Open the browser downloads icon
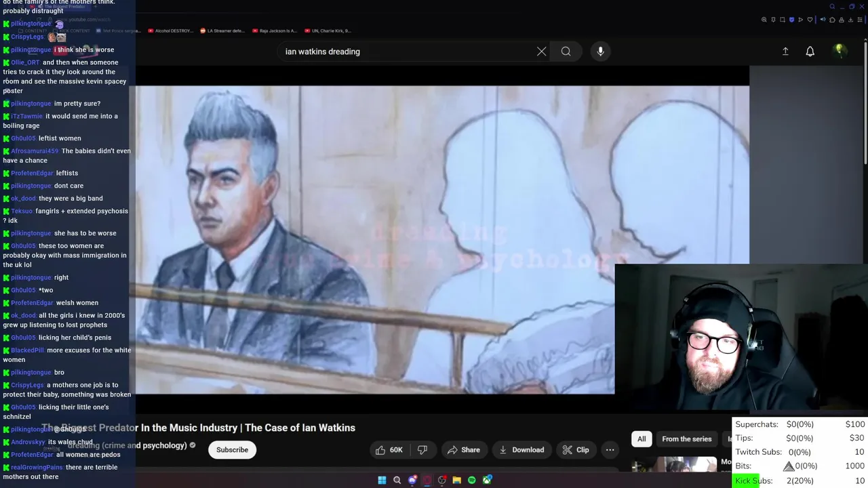This screenshot has height=488, width=868. pos(850,20)
